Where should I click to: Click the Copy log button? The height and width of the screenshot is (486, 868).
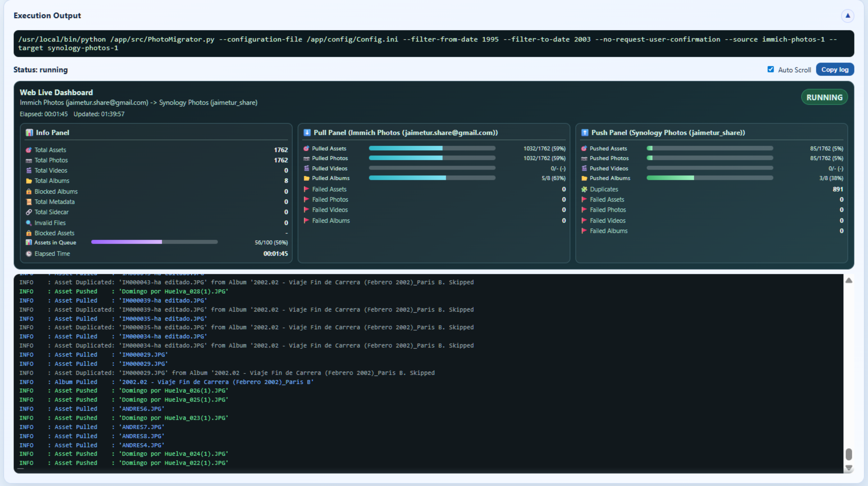pos(835,69)
